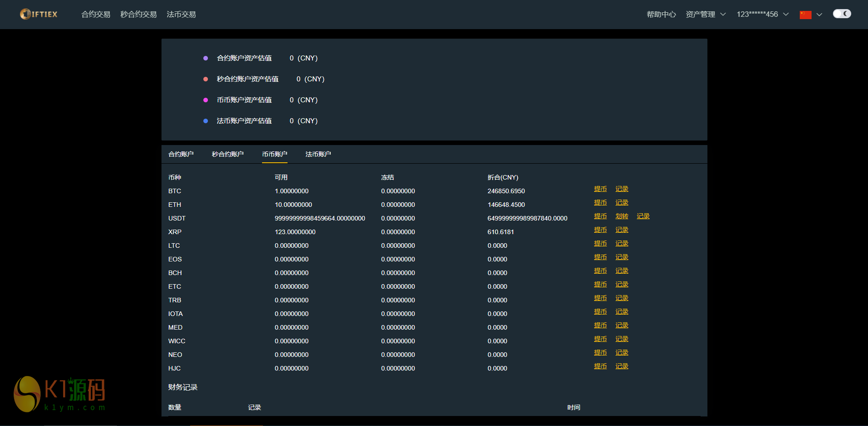Image resolution: width=868 pixels, height=426 pixels.
Task: Open the 帮助中心 help center
Action: pyautogui.click(x=661, y=14)
